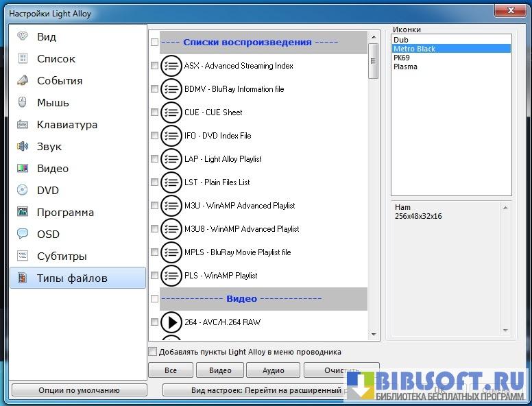Click the DVD disc icon in sidebar
The height and width of the screenshot is (406, 532).
(x=23, y=191)
